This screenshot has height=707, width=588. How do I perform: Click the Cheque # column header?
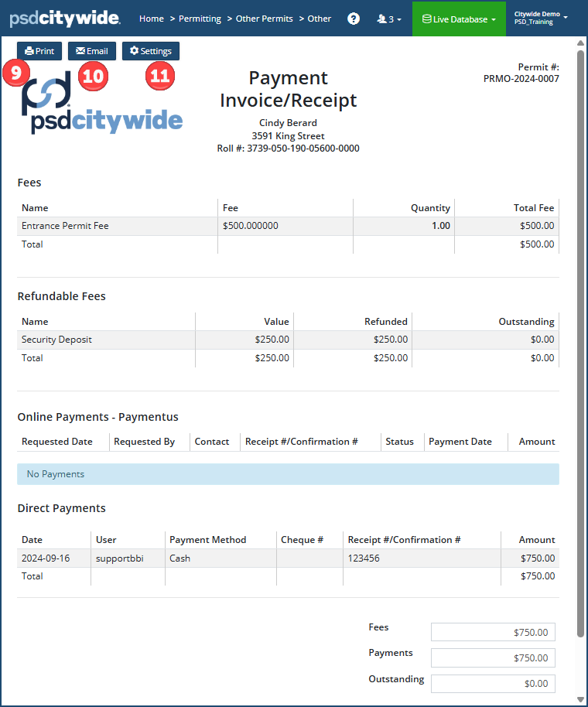[302, 540]
